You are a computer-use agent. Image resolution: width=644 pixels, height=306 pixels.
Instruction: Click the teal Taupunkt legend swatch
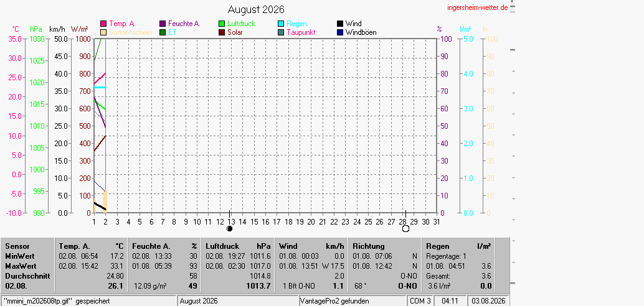281,32
